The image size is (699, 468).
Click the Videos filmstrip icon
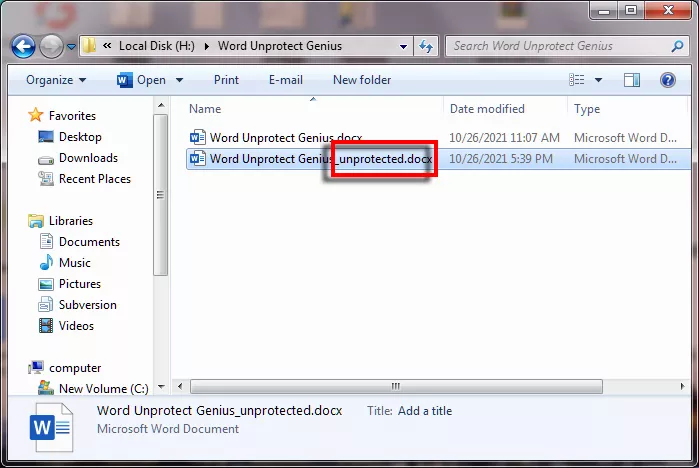pyautogui.click(x=45, y=325)
